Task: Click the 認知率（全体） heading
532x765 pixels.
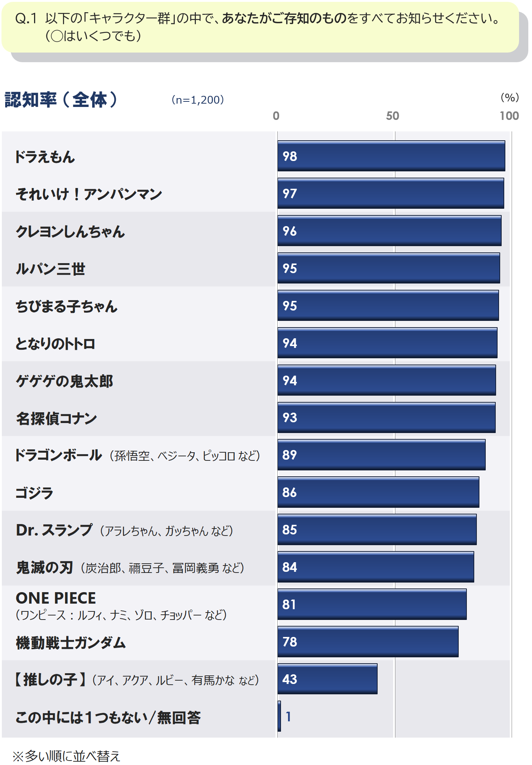Action: tap(61, 100)
